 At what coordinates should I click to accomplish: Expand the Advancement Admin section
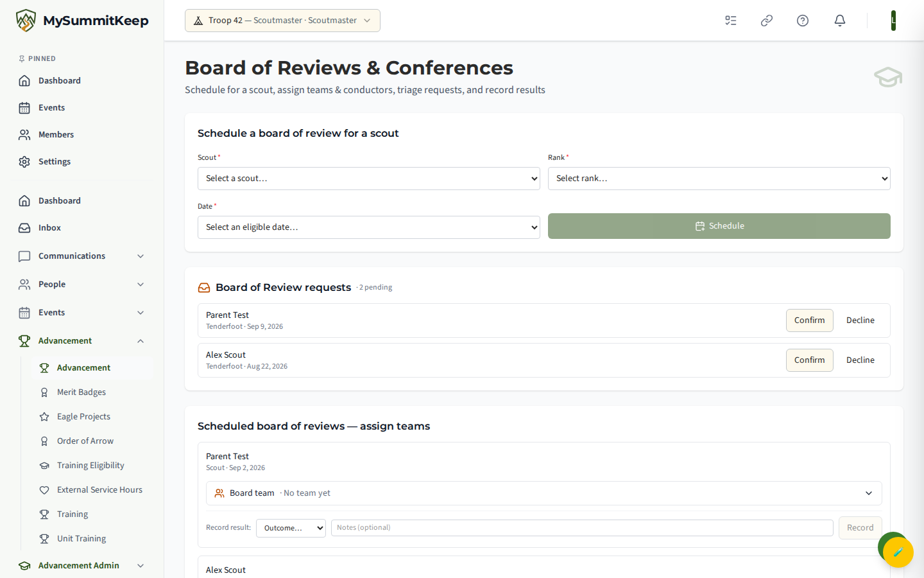82,566
